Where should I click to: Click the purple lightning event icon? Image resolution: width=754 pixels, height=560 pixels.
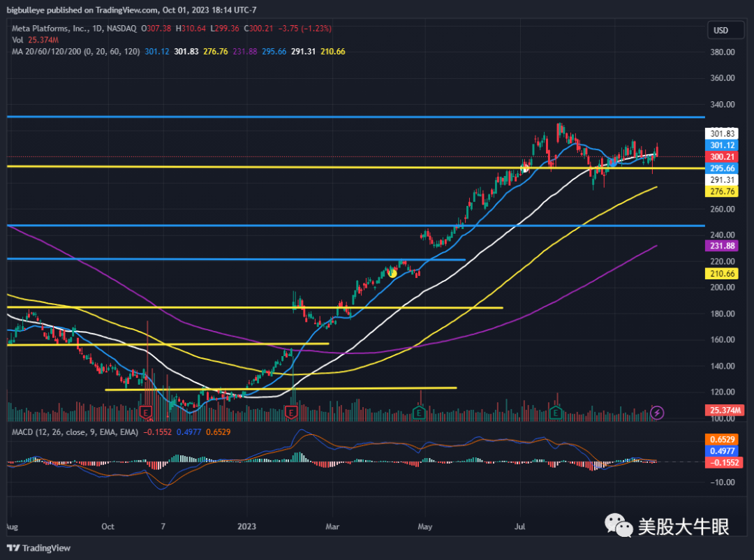[x=657, y=412]
